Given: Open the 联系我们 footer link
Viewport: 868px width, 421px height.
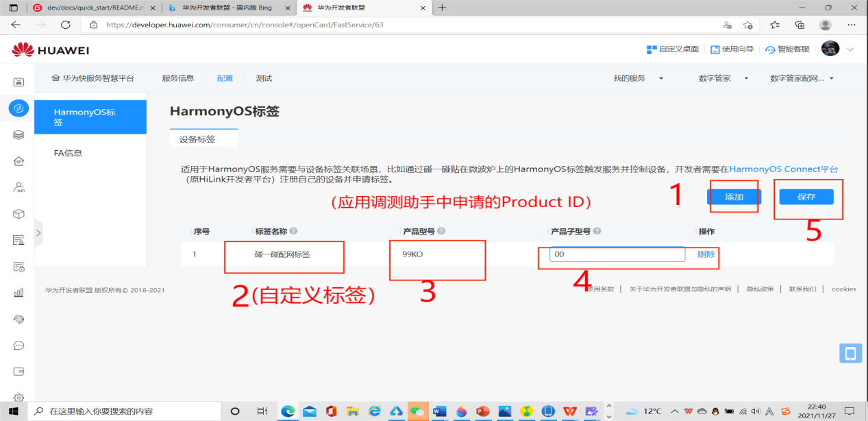Looking at the screenshot, I should point(802,289).
